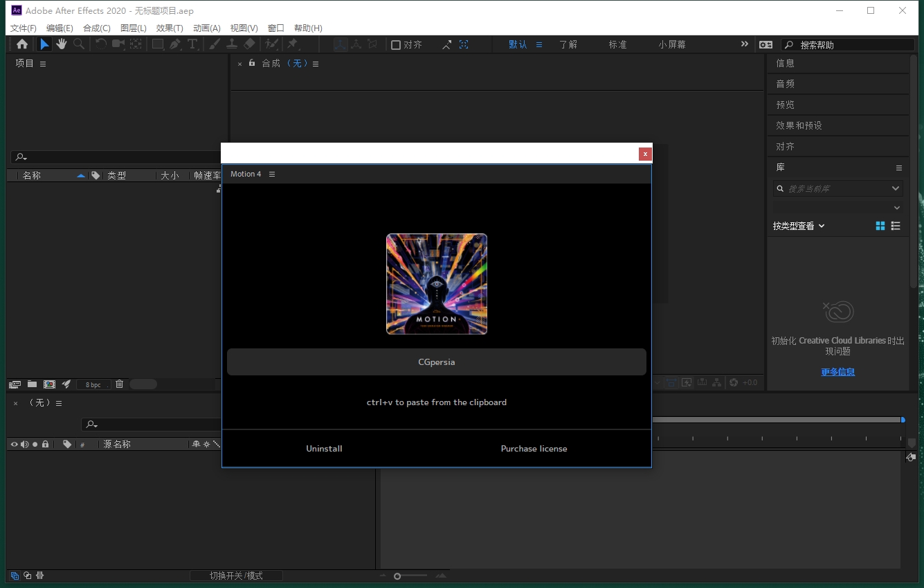Switch to the 小屏幕 workspace
The width and height of the screenshot is (924, 588).
coord(672,44)
